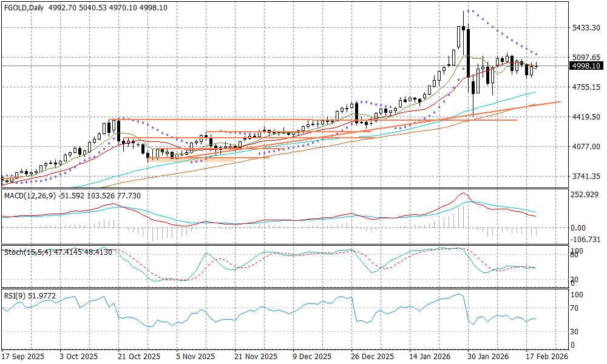Click the MACD 252.929 scale value

pyautogui.click(x=585, y=195)
